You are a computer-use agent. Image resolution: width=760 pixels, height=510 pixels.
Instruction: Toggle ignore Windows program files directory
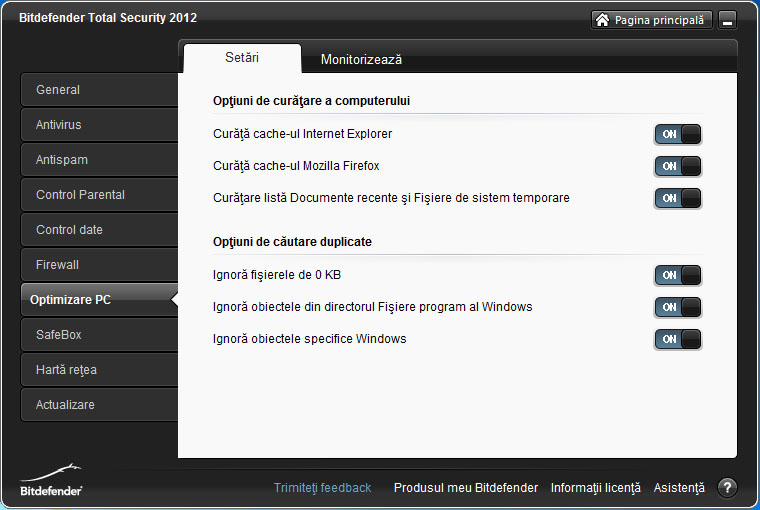(x=678, y=307)
